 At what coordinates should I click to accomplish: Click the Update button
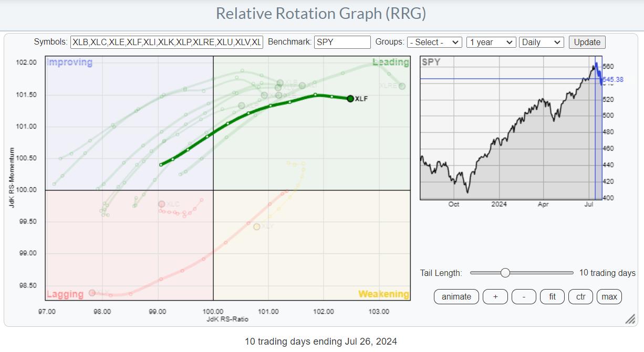tap(587, 42)
